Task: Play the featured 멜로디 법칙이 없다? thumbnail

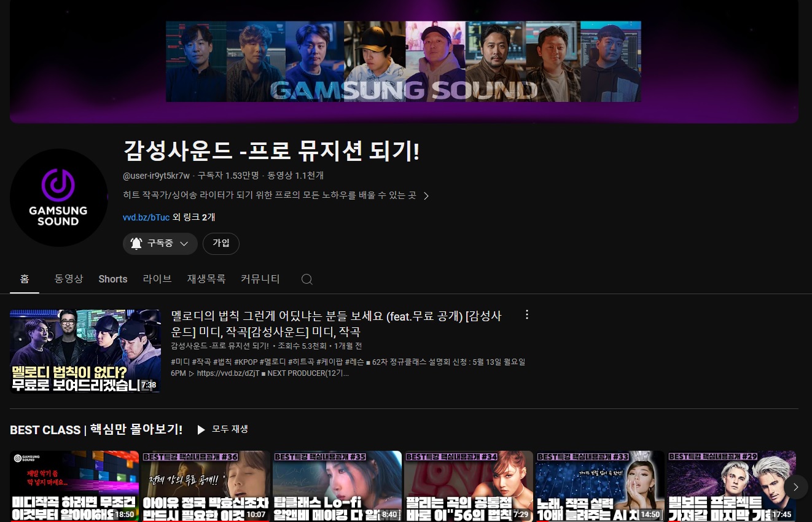Action: tap(85, 351)
